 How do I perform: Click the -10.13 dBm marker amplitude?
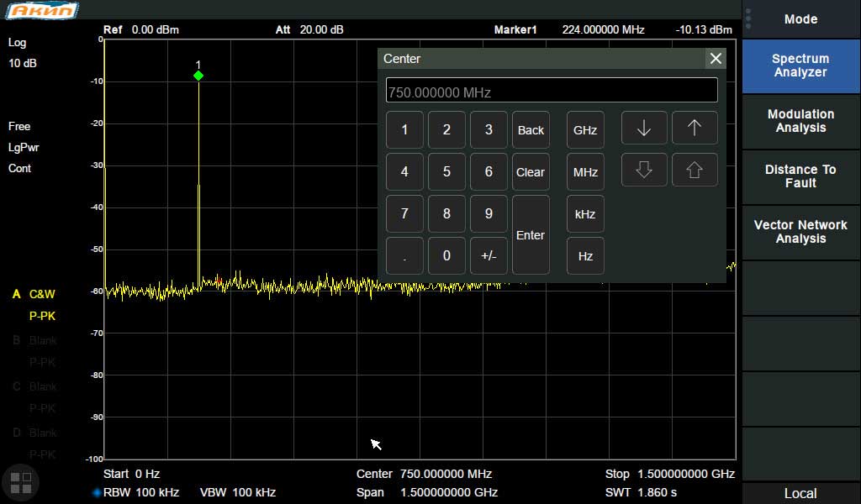(x=704, y=29)
